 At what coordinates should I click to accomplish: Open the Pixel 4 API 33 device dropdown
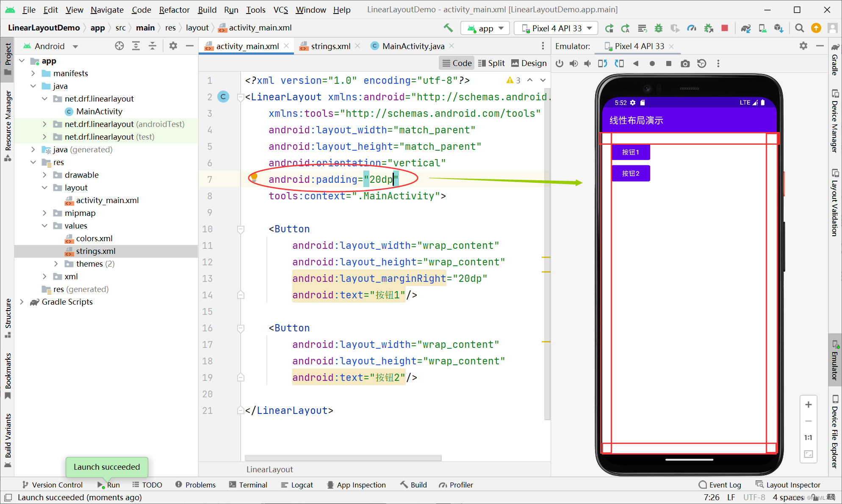556,28
